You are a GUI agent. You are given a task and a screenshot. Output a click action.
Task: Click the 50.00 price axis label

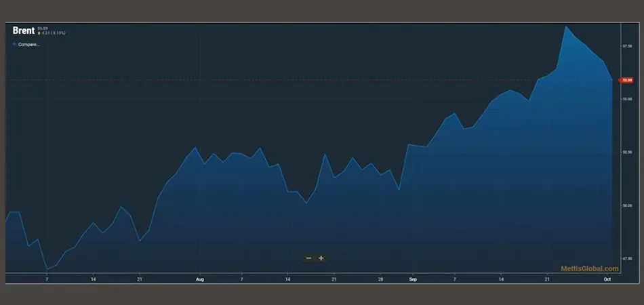626,205
